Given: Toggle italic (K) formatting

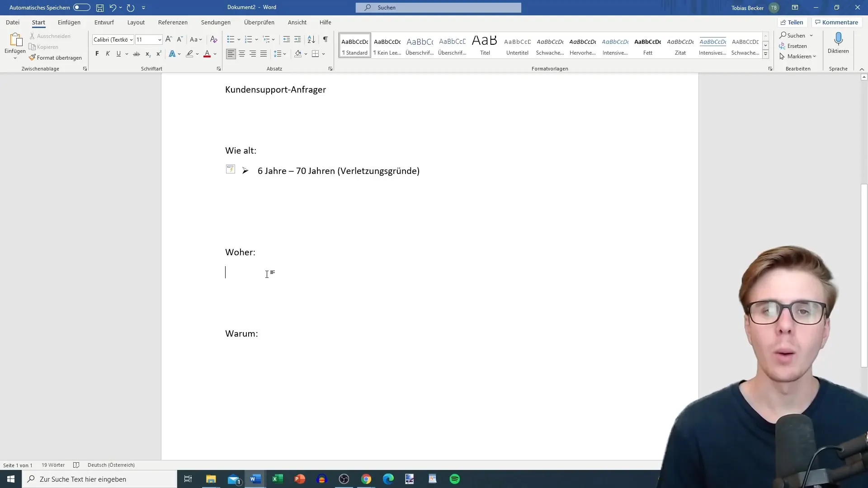Looking at the screenshot, I should (x=108, y=54).
